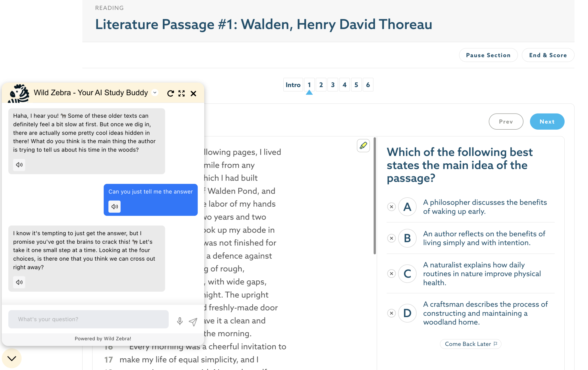Expand the chat panel to fullscreen
Viewport: 588px width, 370px height.
coord(181,93)
